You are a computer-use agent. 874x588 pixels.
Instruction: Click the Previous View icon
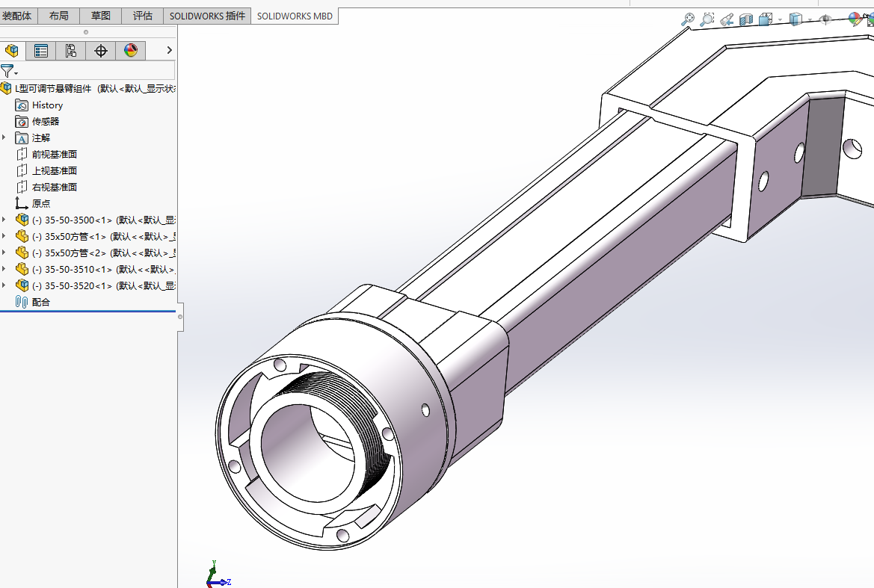[726, 20]
